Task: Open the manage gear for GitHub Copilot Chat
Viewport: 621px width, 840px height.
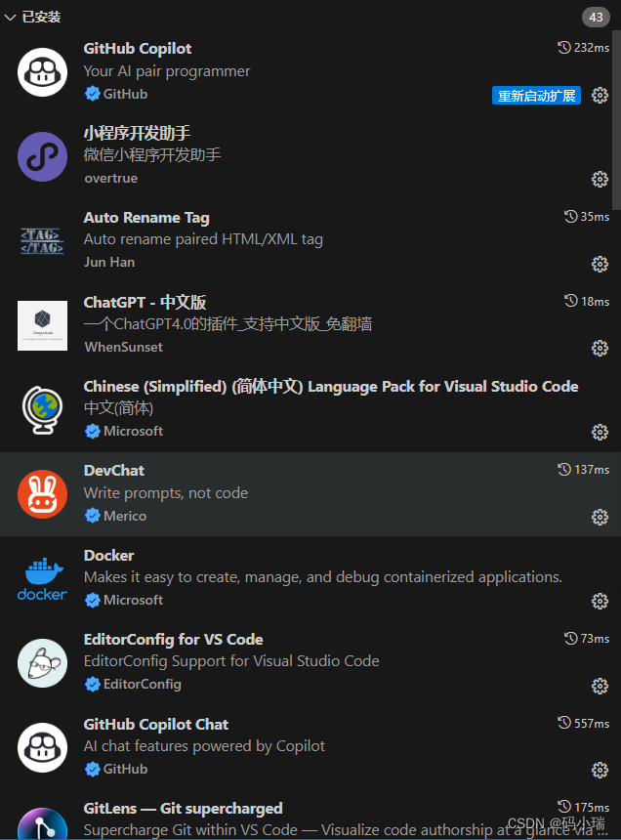Action: tap(600, 771)
